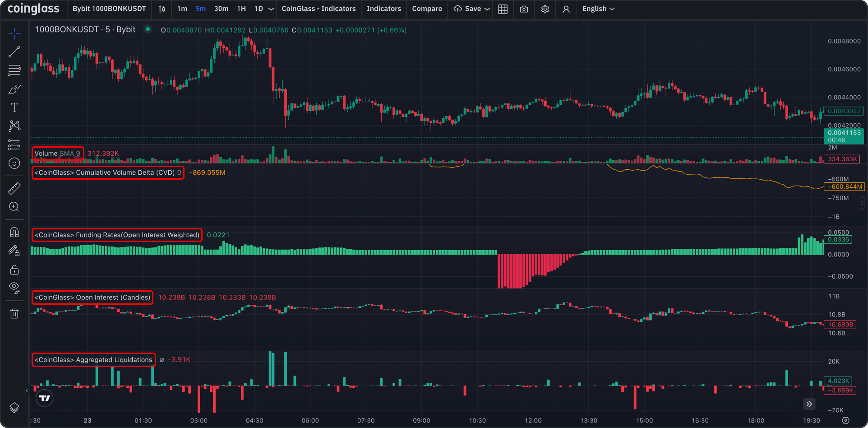Select the brush drawing tool
868x428 pixels.
coord(14,89)
